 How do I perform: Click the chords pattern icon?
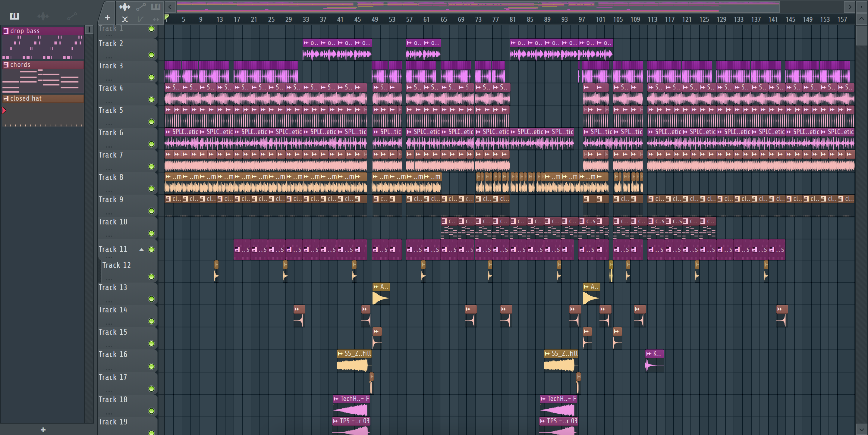(6, 65)
